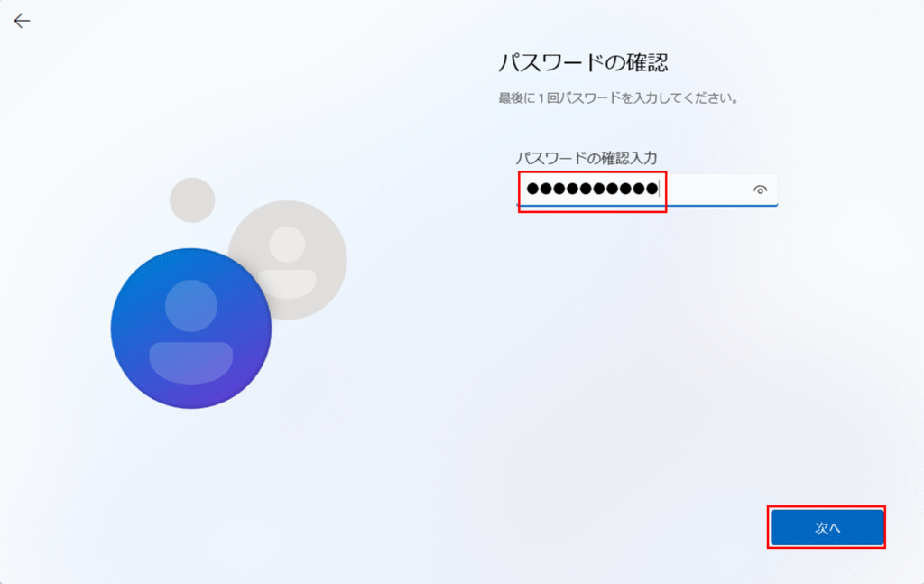Image resolution: width=924 pixels, height=584 pixels.
Task: Click the blue underline of password field
Action: click(x=647, y=206)
